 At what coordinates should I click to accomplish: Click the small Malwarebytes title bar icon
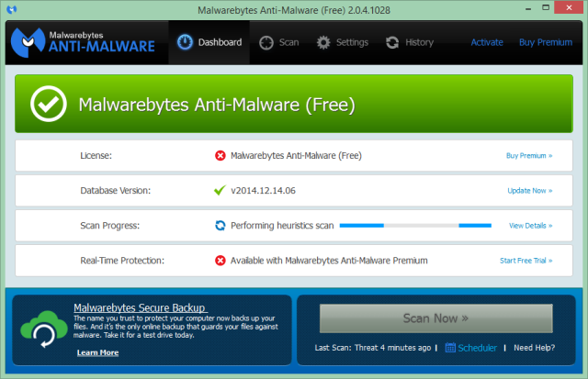pos(12,9)
